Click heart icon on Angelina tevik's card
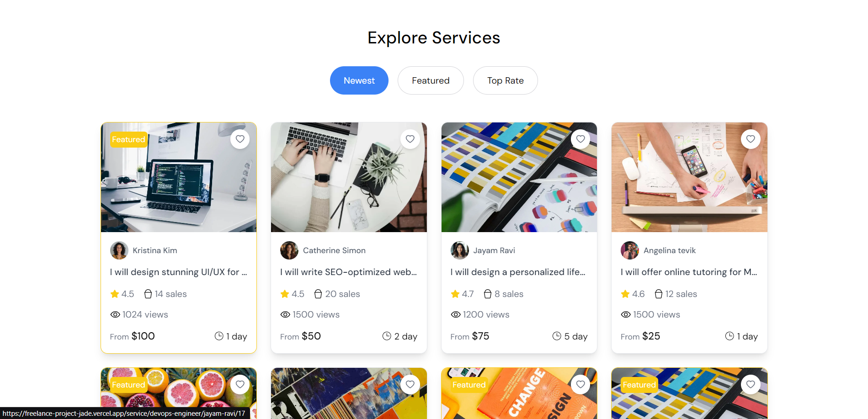This screenshot has height=419, width=868. point(751,139)
